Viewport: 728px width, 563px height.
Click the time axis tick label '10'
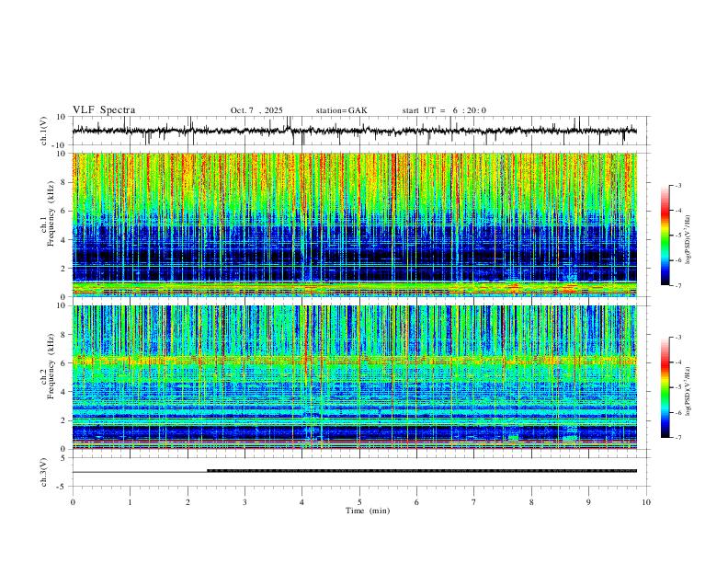(646, 502)
